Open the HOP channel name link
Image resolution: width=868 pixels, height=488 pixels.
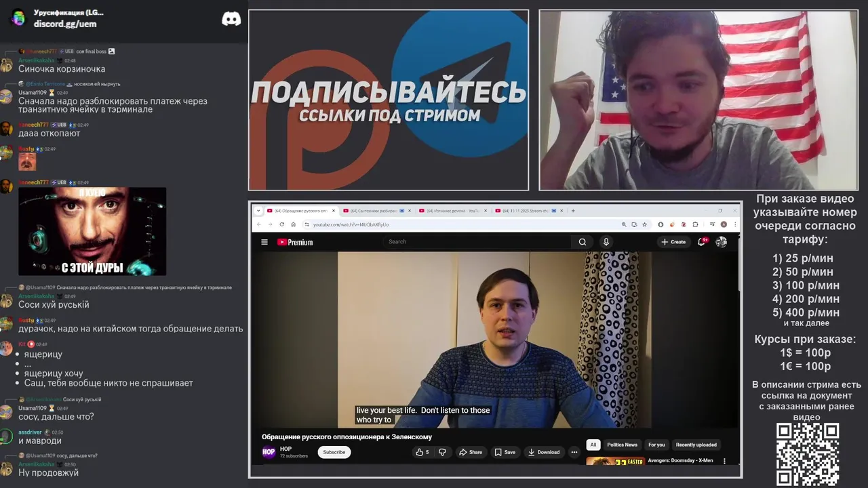[x=285, y=449]
